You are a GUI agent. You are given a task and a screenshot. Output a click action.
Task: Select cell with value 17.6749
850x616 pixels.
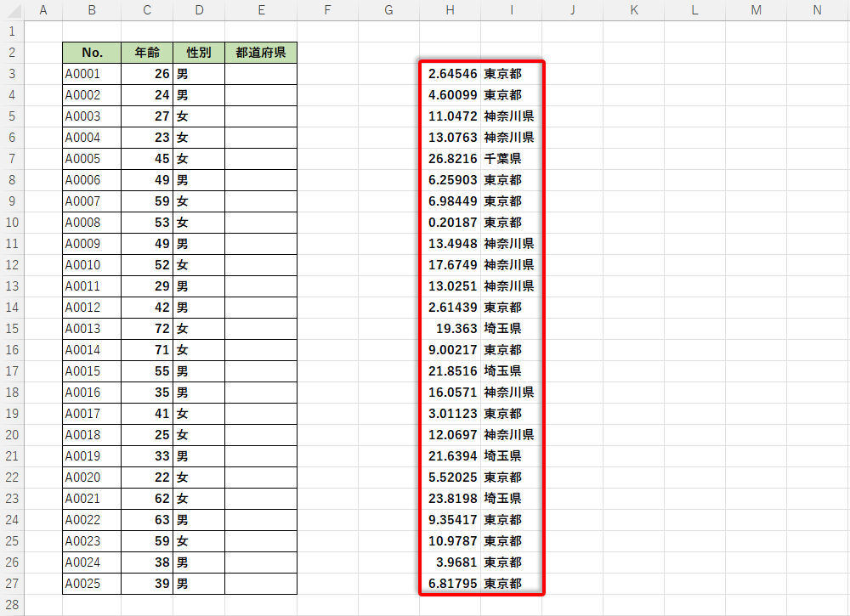point(450,265)
